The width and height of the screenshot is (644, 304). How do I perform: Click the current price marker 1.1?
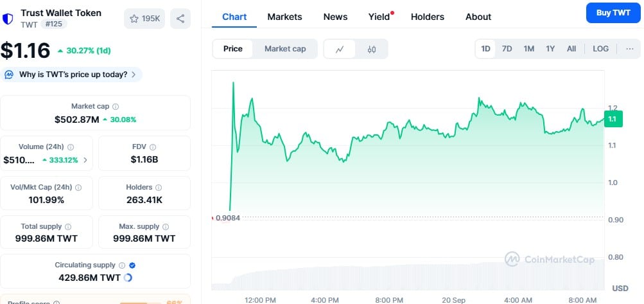pyautogui.click(x=613, y=120)
